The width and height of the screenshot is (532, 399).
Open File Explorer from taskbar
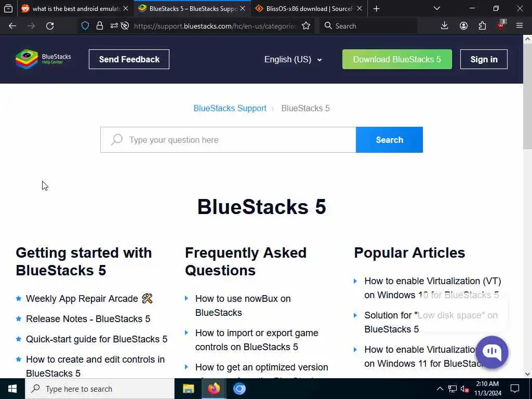[188, 389]
